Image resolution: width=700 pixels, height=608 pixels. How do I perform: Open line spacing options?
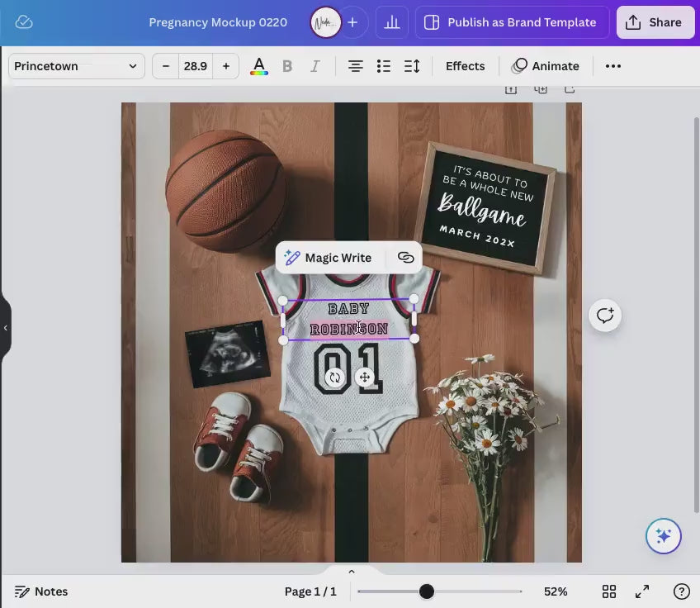[411, 66]
